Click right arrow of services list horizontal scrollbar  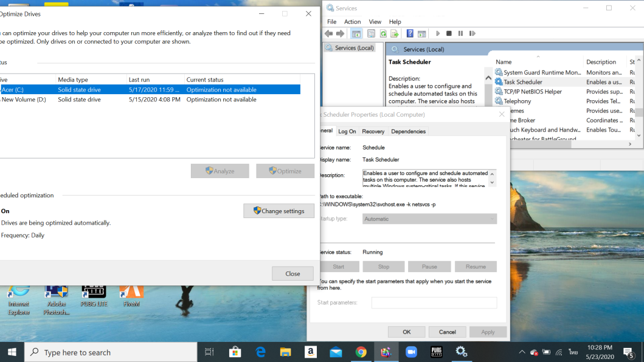[x=630, y=144]
